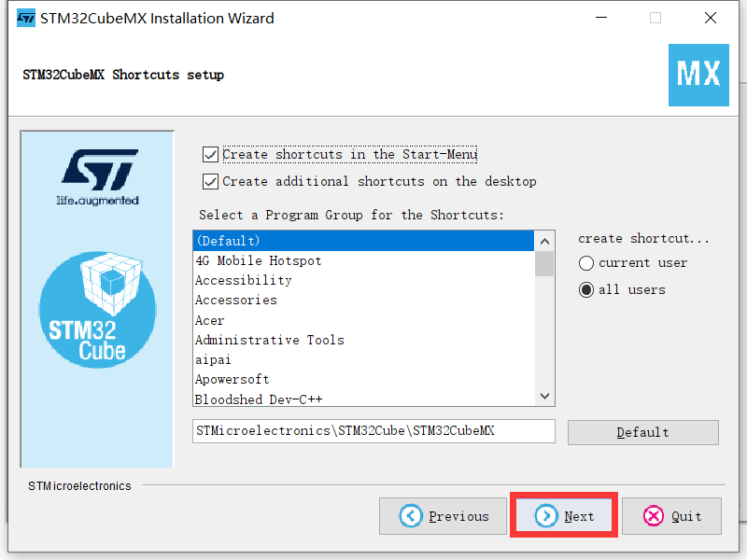Toggle additional shortcuts on the desktop
Image resolution: width=747 pixels, height=560 pixels.
211,181
